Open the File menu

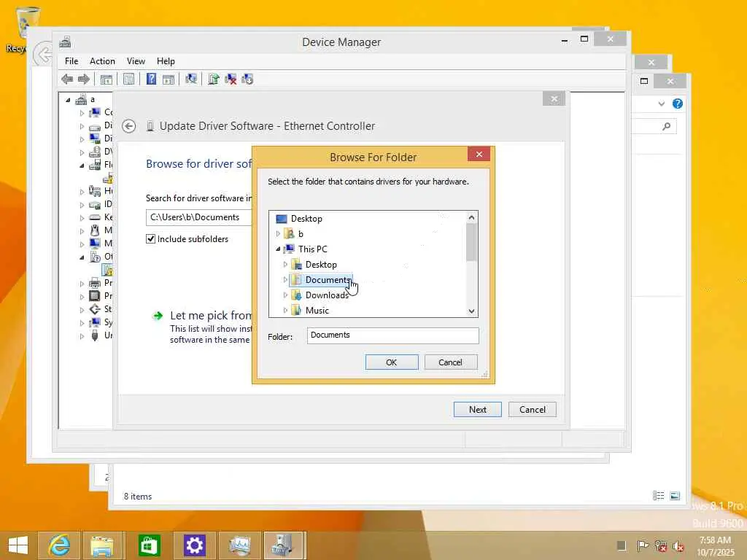pos(71,61)
